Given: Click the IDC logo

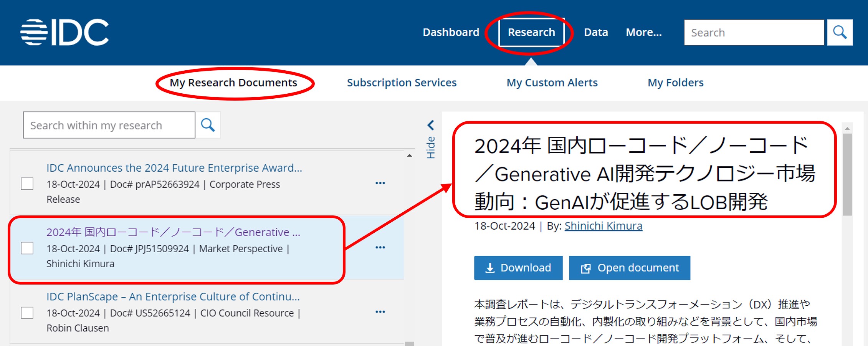Looking at the screenshot, I should tap(64, 32).
